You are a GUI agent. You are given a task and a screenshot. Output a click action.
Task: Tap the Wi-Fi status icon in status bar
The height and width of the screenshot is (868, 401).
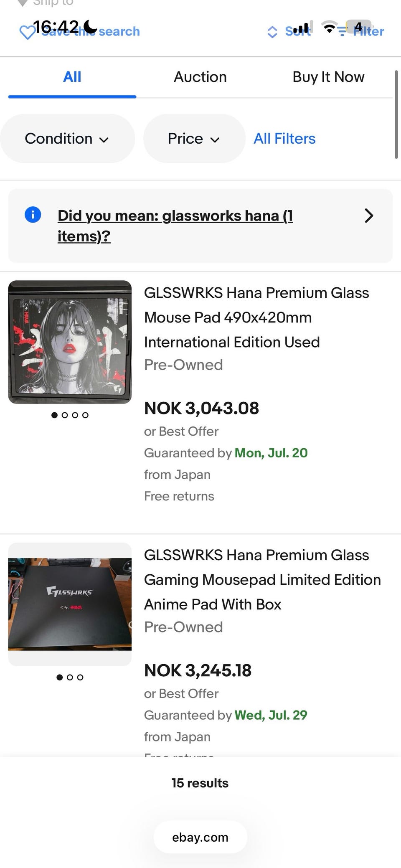click(x=330, y=28)
